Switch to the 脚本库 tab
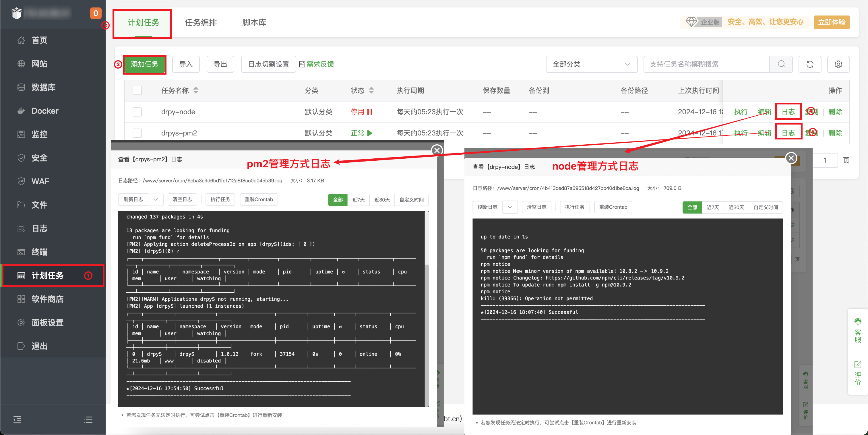The height and width of the screenshot is (435, 868). coord(254,23)
